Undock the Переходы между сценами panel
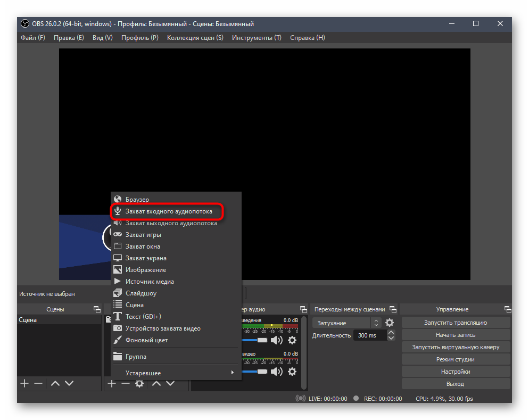529x420 pixels. [393, 309]
